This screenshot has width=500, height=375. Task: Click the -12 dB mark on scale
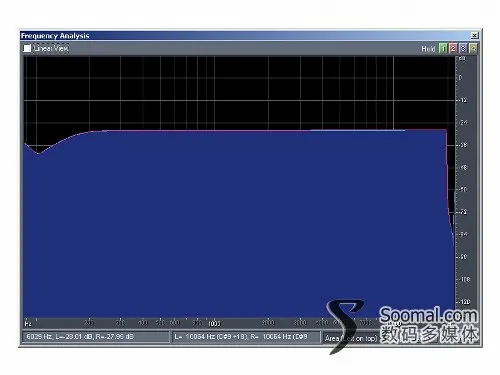point(463,100)
